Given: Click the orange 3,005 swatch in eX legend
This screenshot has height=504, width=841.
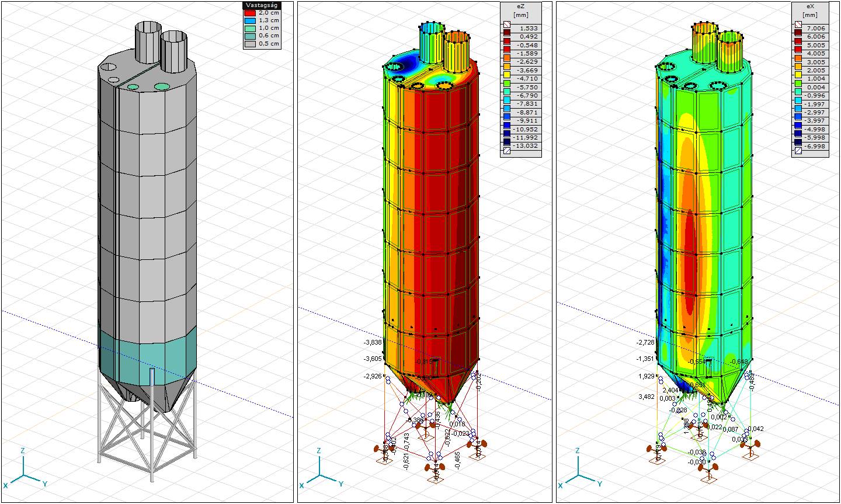Looking at the screenshot, I should point(797,61).
